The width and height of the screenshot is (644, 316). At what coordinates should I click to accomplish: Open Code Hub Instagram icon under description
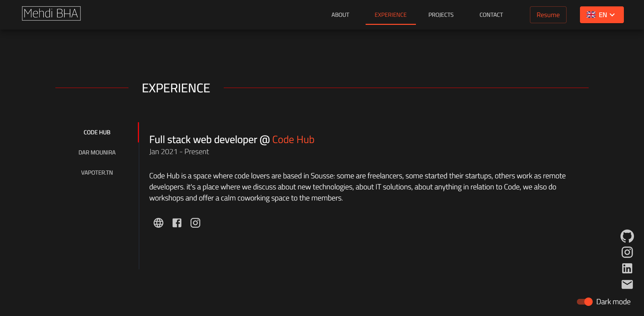pos(195,223)
